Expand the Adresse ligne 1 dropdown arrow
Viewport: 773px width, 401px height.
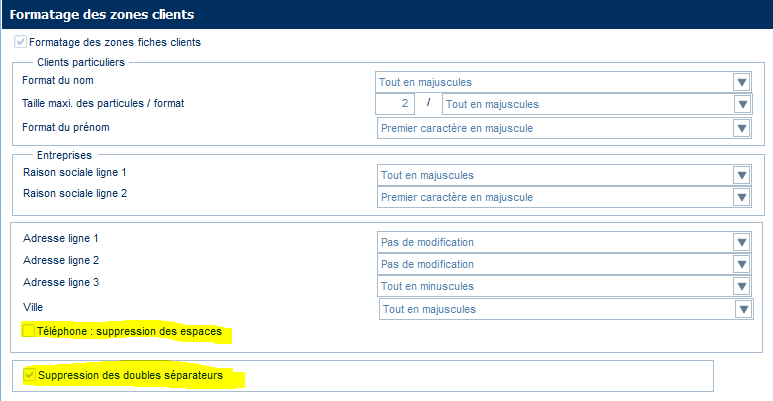(x=741, y=243)
